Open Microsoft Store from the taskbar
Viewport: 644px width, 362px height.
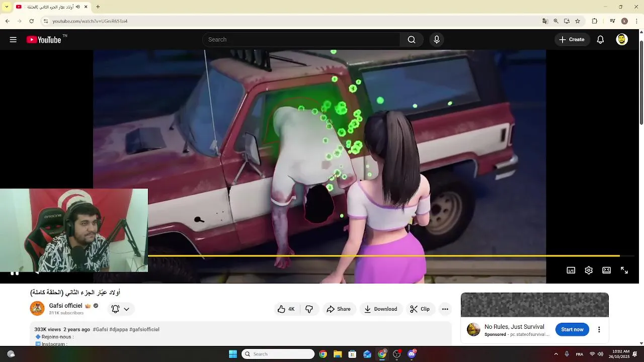pyautogui.click(x=352, y=354)
